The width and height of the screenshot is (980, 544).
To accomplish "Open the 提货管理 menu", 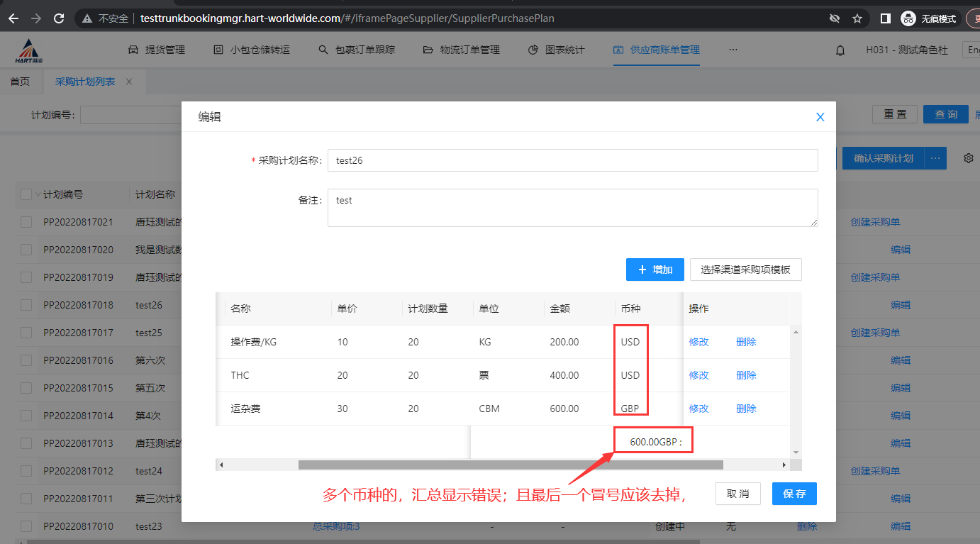I will pos(157,50).
